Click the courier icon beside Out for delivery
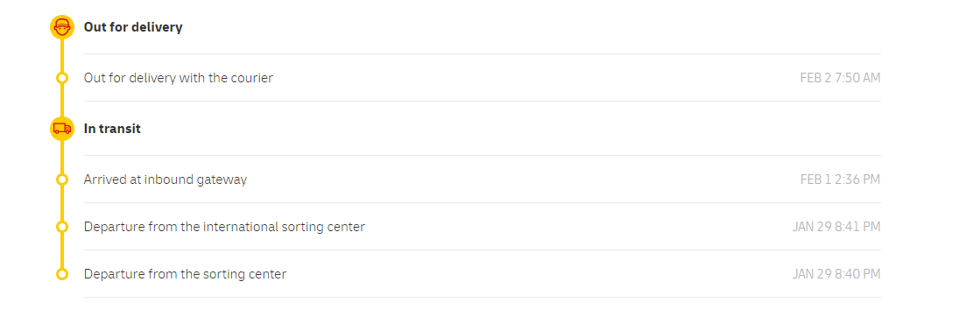 click(x=62, y=27)
